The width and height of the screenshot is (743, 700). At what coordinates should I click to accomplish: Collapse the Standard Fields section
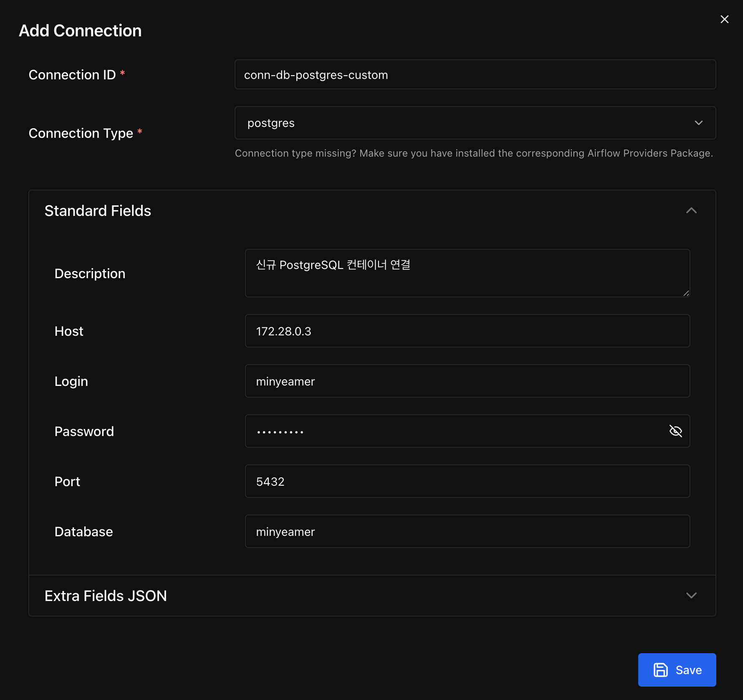tap(691, 211)
